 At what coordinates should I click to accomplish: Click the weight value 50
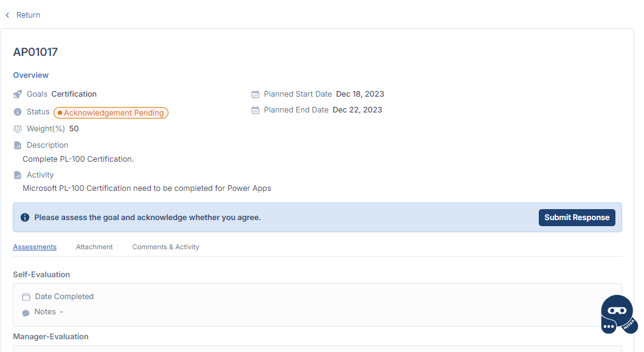(74, 128)
